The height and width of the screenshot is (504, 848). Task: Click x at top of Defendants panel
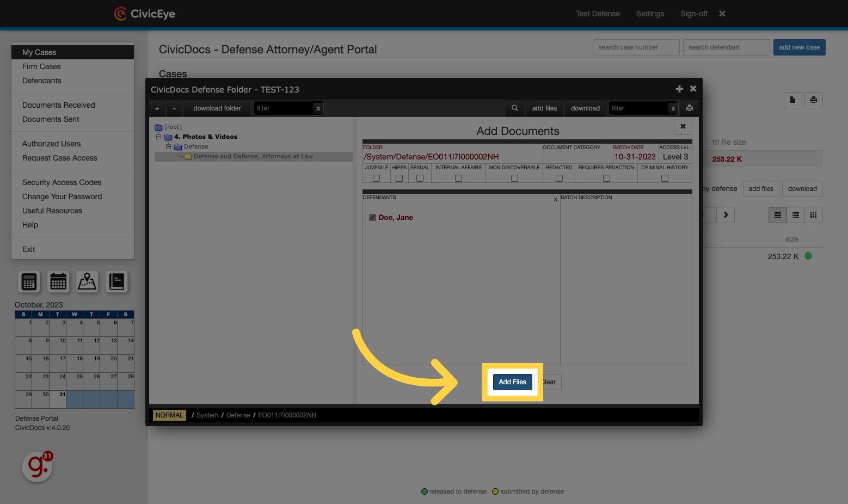point(555,199)
